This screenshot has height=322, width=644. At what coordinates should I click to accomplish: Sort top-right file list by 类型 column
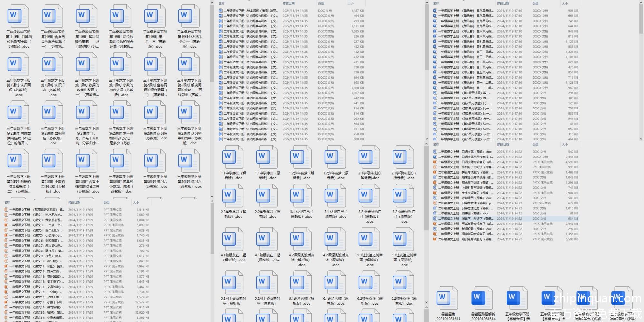(535, 3)
